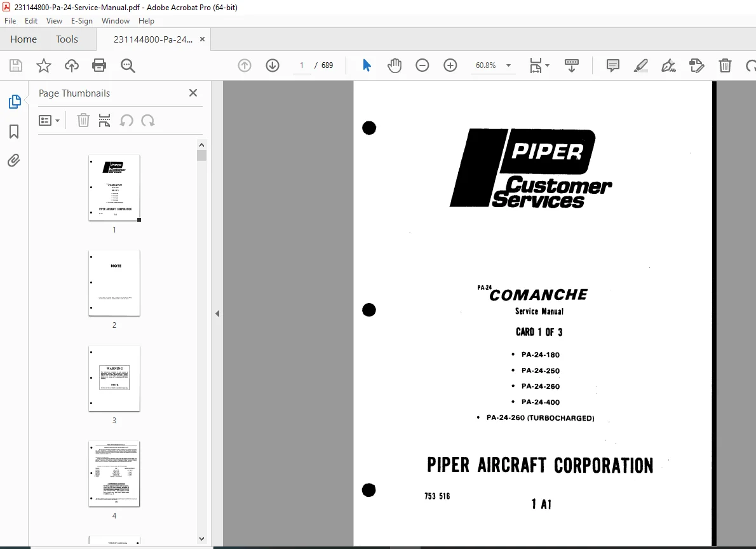This screenshot has height=549, width=756.
Task: Click the Fit page width scrolling icon
Action: [x=536, y=65]
